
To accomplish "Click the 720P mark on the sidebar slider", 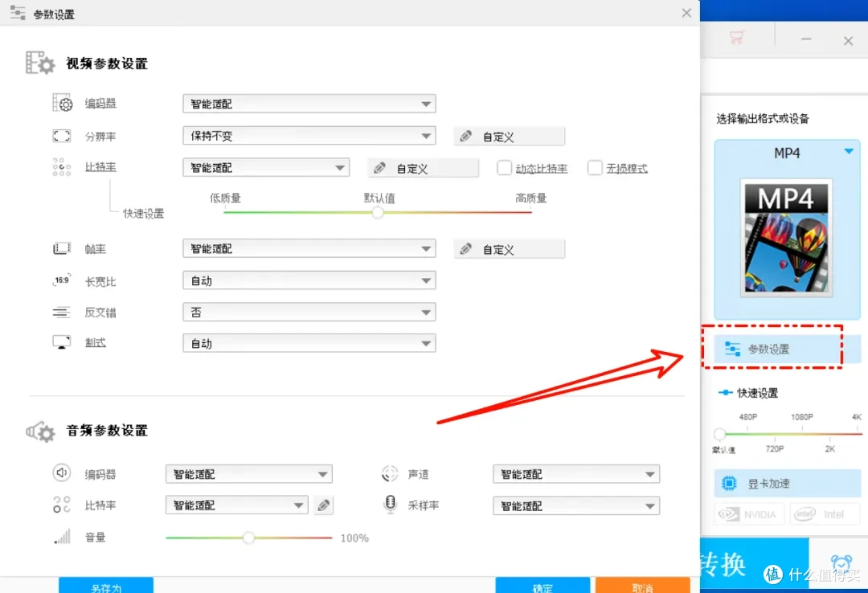I will click(775, 448).
